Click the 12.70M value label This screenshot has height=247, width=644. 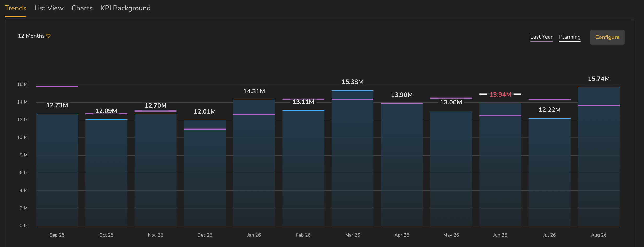pyautogui.click(x=156, y=105)
